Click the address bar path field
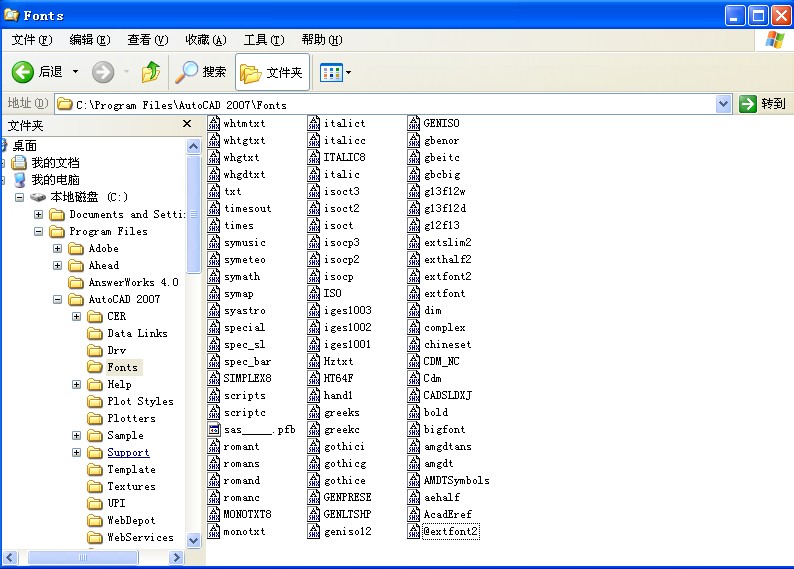The height and width of the screenshot is (569, 794). click(x=386, y=104)
